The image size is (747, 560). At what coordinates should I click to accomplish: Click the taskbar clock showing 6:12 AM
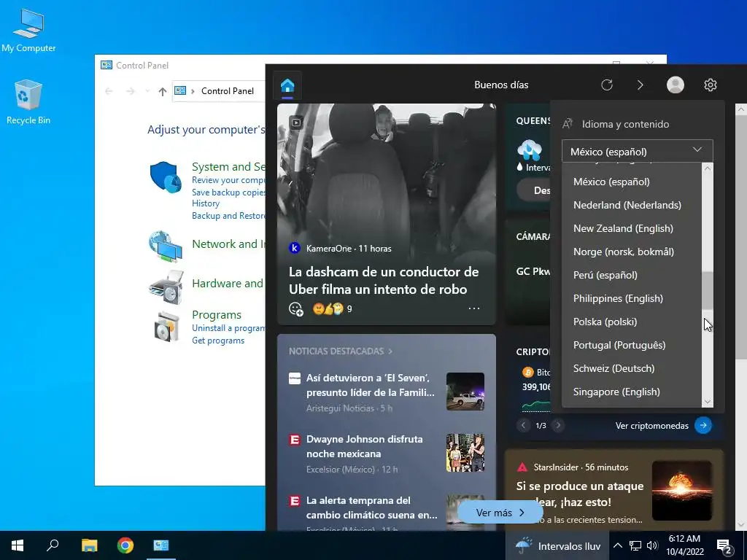point(684,545)
